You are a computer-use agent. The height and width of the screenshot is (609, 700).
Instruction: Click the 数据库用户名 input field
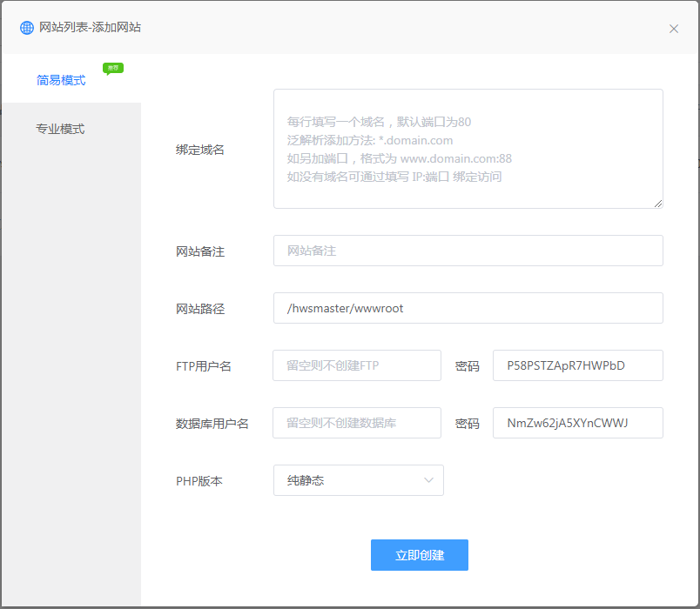coord(357,423)
